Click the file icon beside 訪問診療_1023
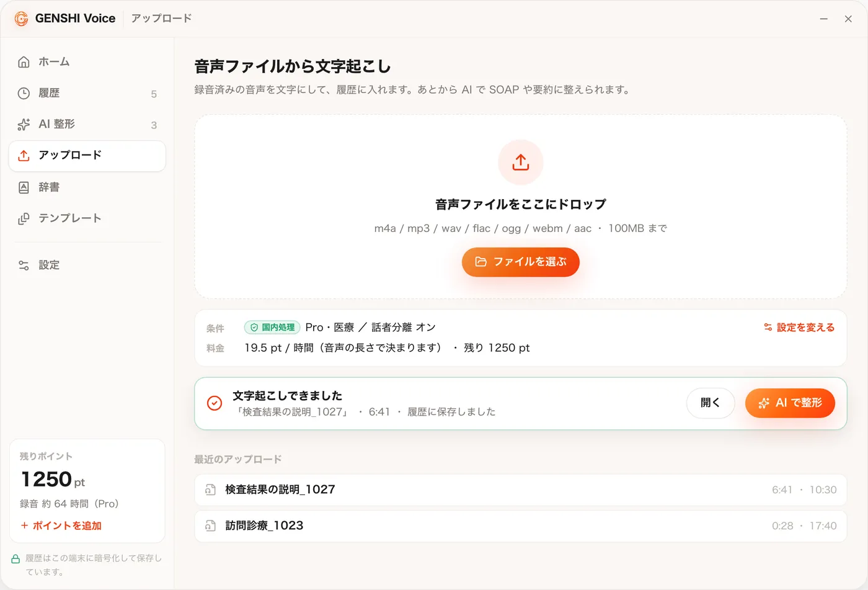868x590 pixels. (211, 526)
